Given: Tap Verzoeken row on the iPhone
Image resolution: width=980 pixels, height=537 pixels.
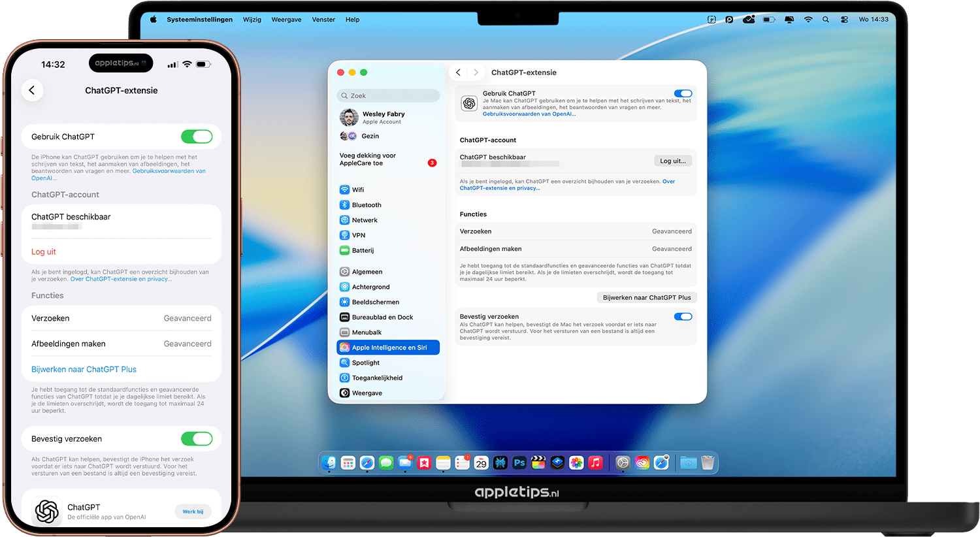Looking at the screenshot, I should (x=122, y=318).
